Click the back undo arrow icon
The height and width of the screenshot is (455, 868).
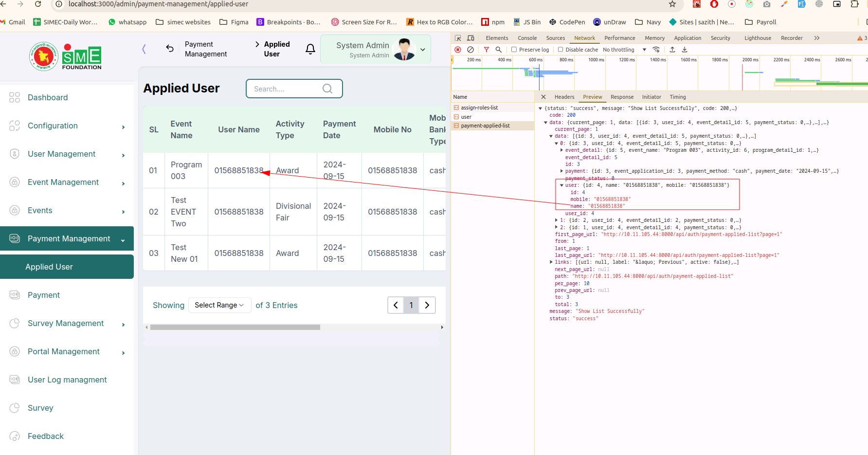coord(170,48)
